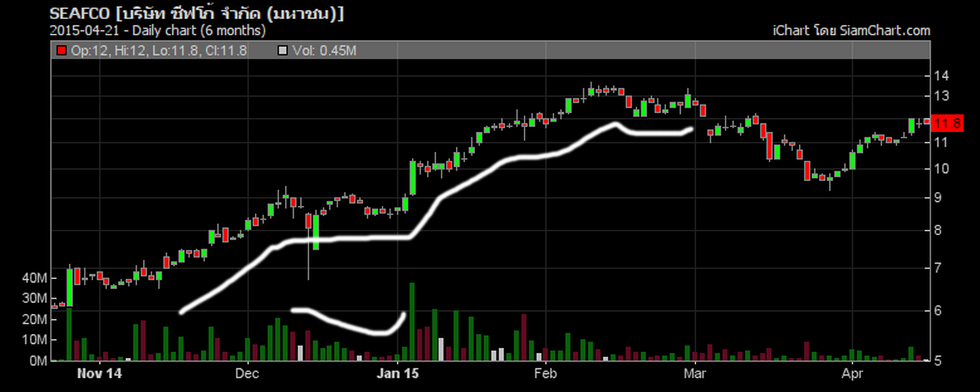Click the 'Dec' date axis label
The image size is (980, 392).
(x=247, y=374)
